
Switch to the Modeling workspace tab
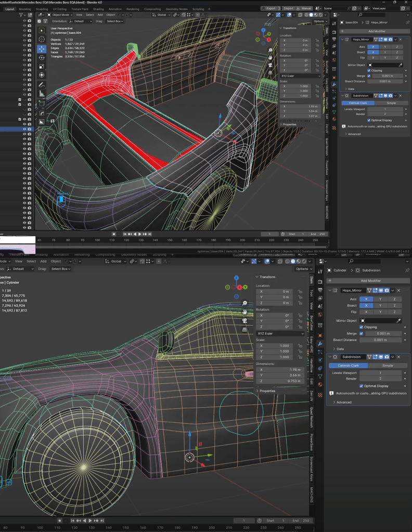click(24, 9)
